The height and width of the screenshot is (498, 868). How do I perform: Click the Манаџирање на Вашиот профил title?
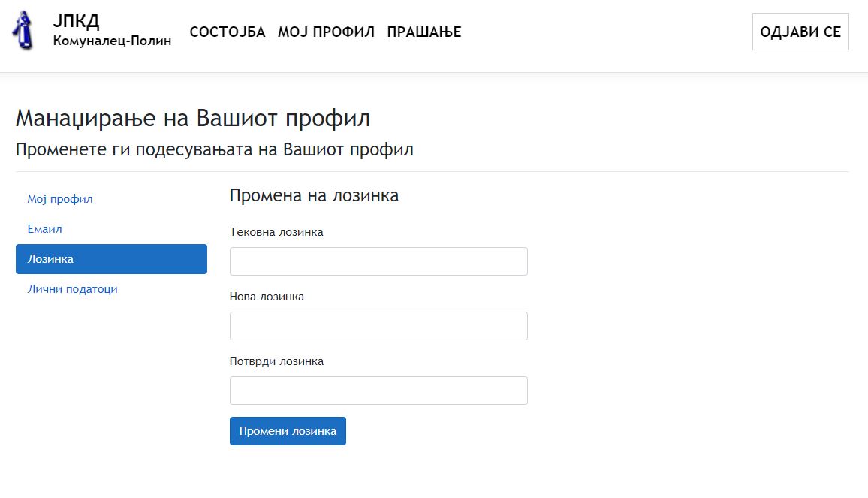point(193,119)
